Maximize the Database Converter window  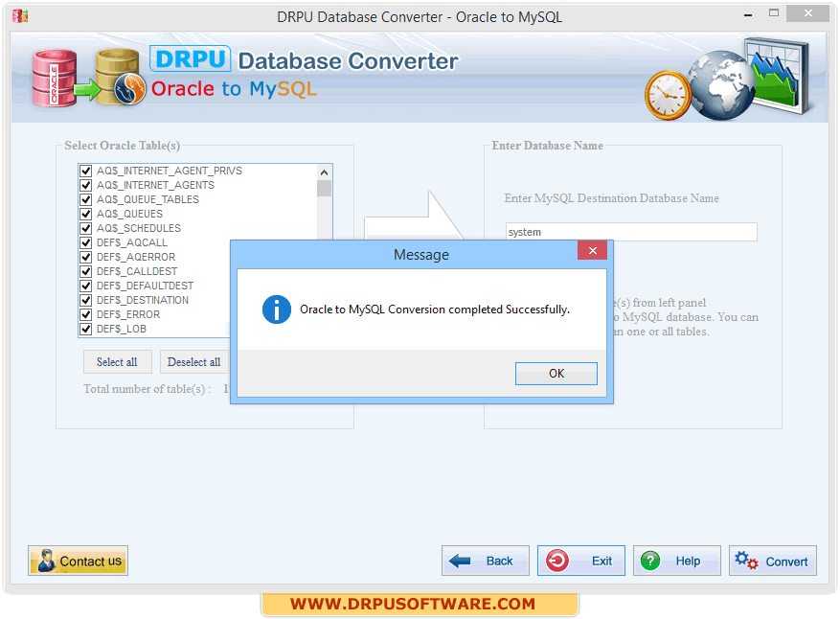(x=774, y=12)
